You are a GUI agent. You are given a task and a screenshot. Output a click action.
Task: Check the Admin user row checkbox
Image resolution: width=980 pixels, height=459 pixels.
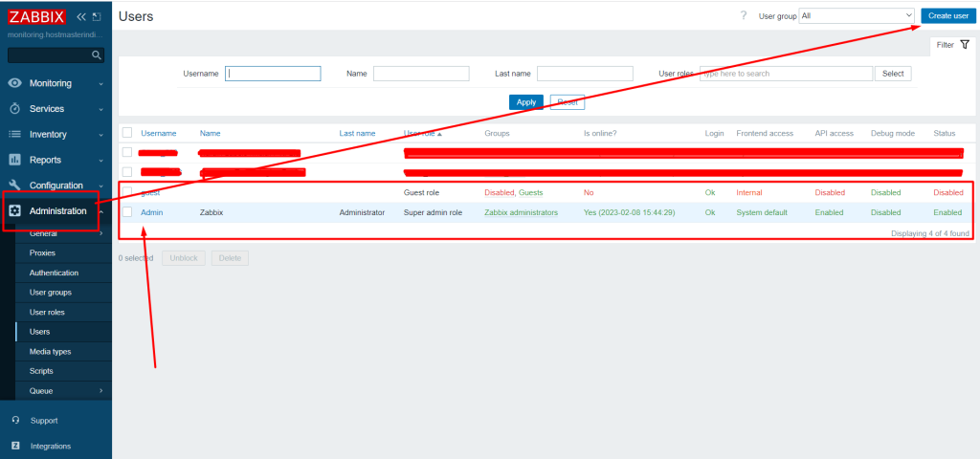[x=127, y=212]
